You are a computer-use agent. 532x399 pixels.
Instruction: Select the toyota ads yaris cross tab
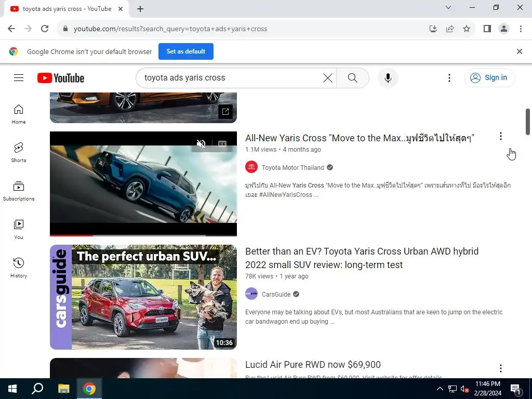[x=66, y=9]
